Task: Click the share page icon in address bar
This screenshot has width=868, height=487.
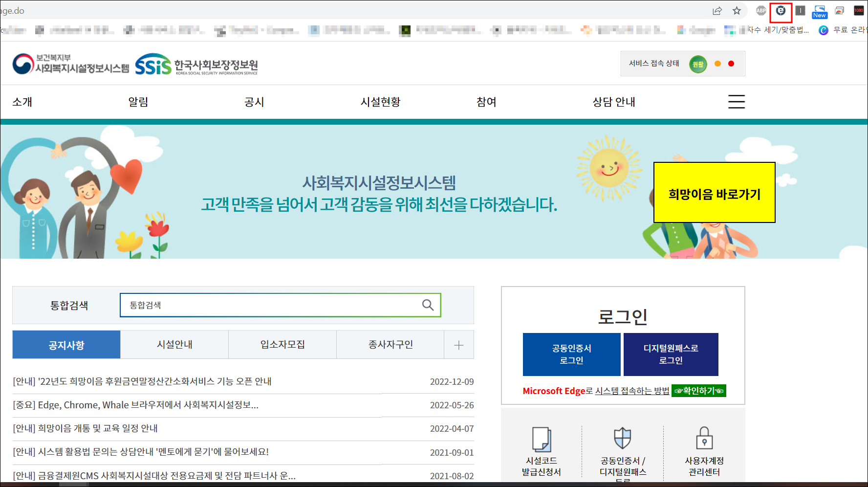Action: point(717,11)
